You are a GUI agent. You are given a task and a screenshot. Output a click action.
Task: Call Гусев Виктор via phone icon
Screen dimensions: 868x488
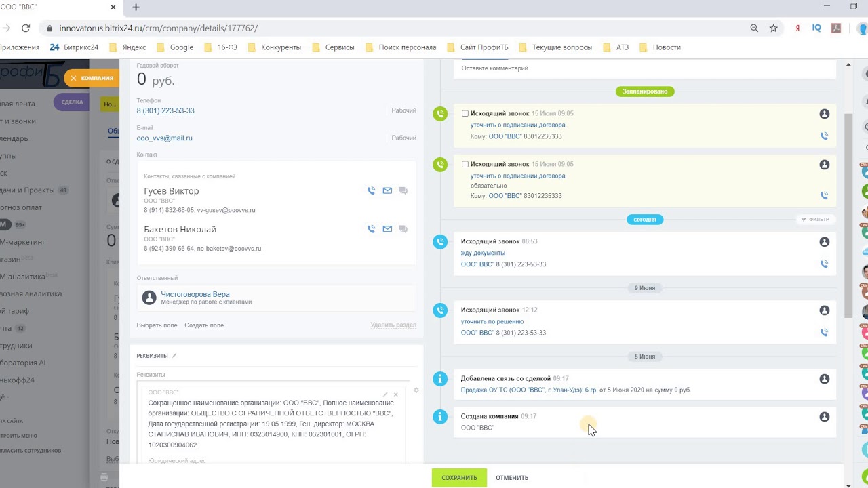pyautogui.click(x=371, y=190)
